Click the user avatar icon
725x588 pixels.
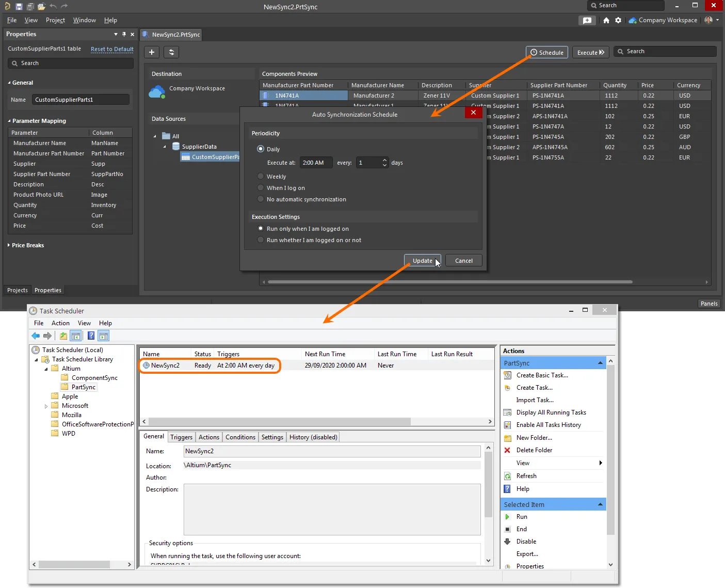click(708, 20)
